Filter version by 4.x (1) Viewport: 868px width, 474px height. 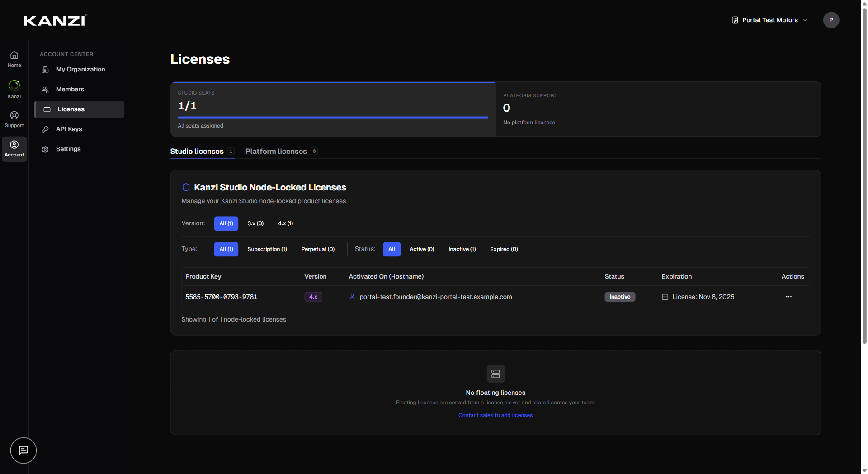pos(286,223)
